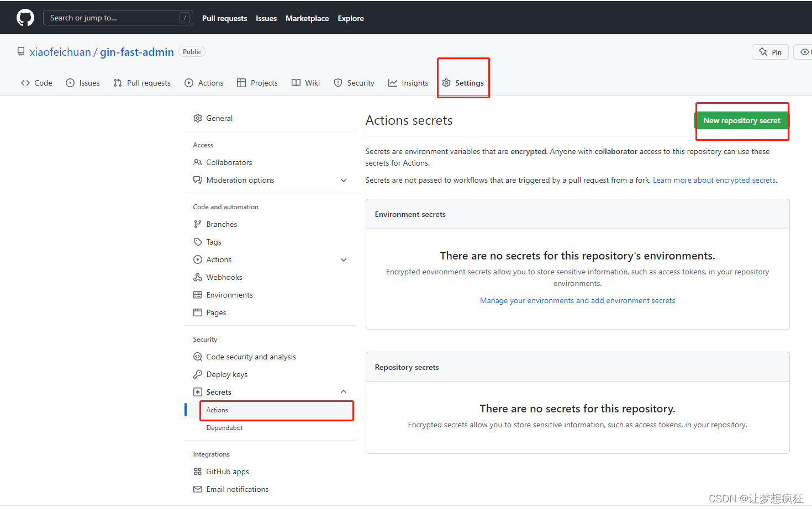Click the Code tab angle-brackets icon
812x509 pixels.
click(x=25, y=83)
